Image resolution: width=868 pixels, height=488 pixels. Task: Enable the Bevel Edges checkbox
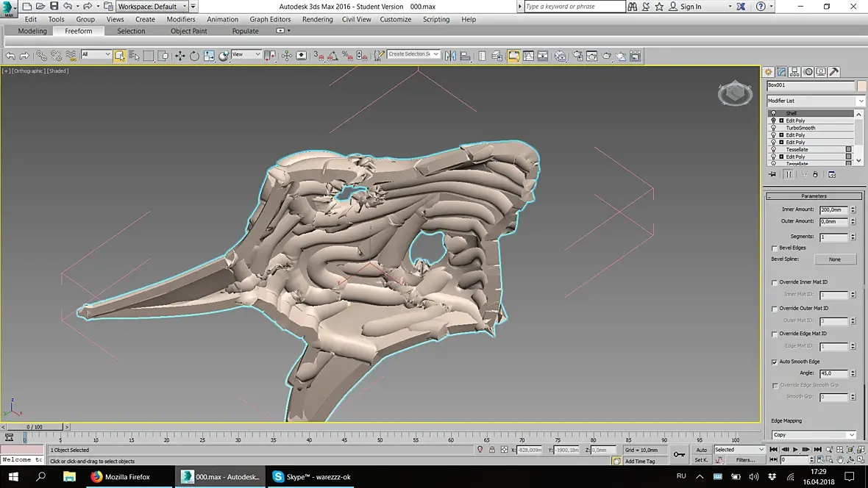coord(775,248)
